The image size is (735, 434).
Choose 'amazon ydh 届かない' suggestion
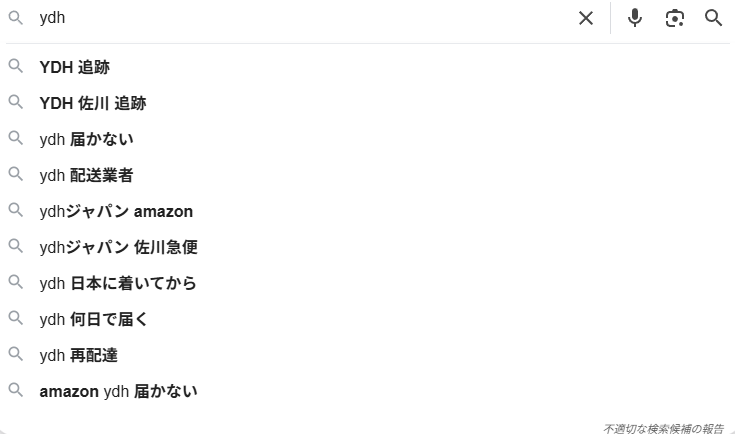[118, 391]
